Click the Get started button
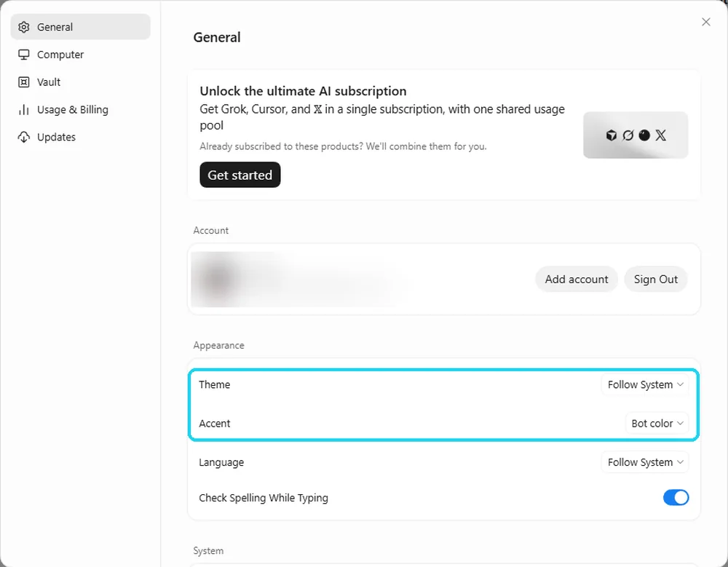The width and height of the screenshot is (728, 567). pos(240,175)
